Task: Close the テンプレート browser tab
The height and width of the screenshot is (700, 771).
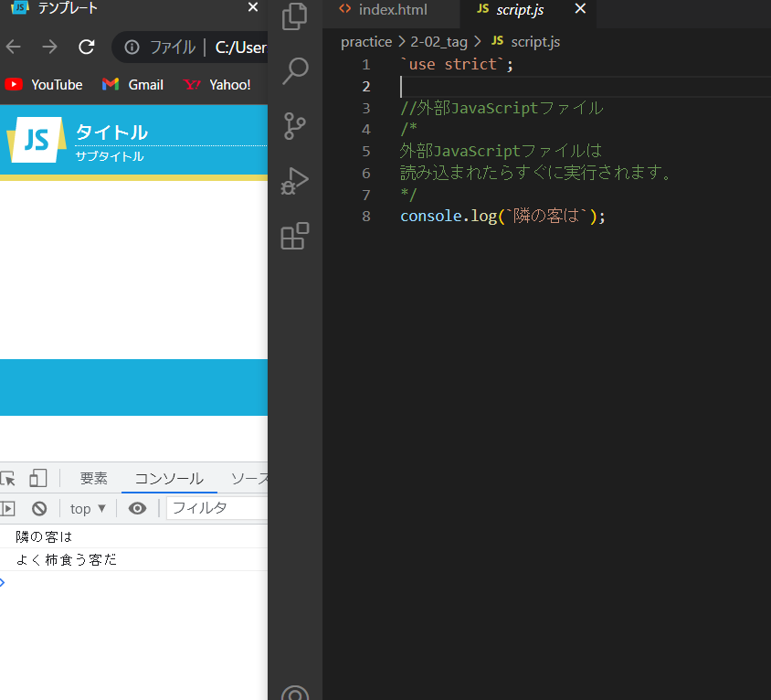Action: tap(253, 7)
